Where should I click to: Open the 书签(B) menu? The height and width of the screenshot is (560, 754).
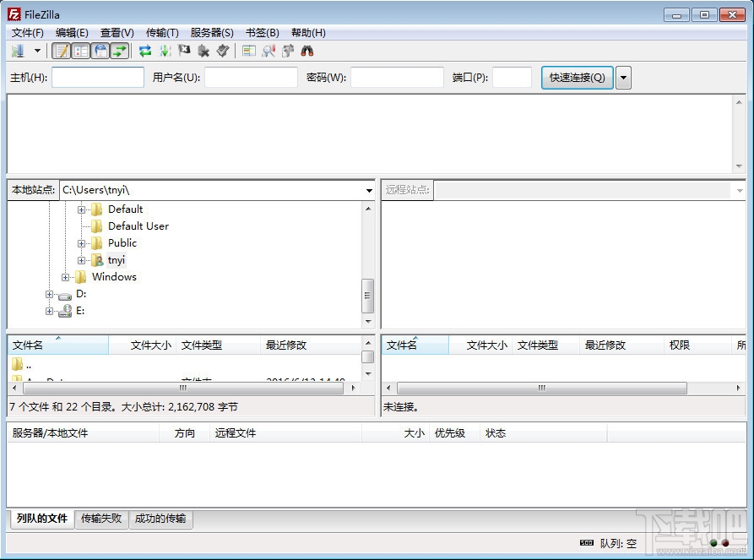(262, 33)
